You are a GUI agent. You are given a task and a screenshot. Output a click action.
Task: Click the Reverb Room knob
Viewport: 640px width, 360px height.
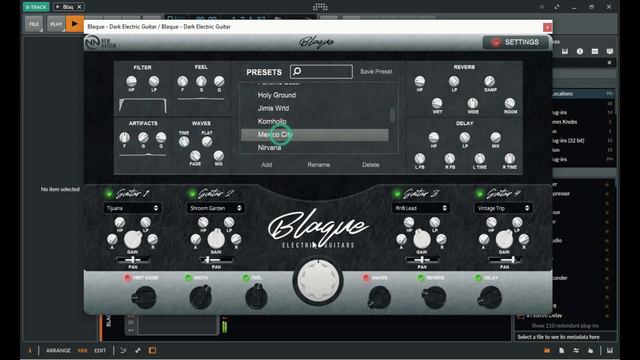510,103
